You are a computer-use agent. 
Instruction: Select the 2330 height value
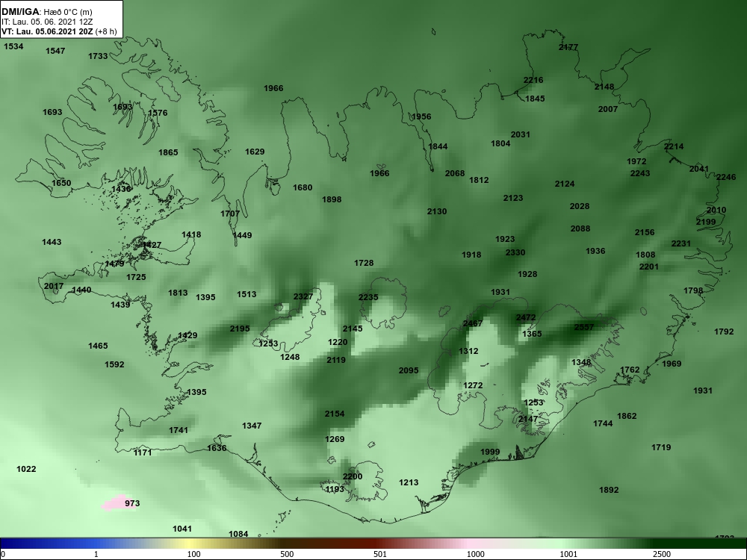click(x=515, y=252)
